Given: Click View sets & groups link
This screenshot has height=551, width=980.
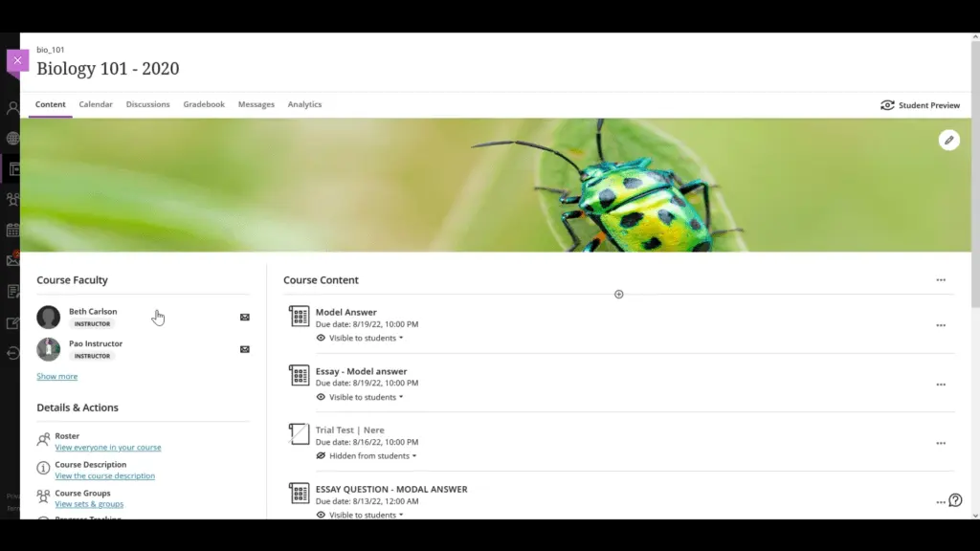Looking at the screenshot, I should [89, 504].
